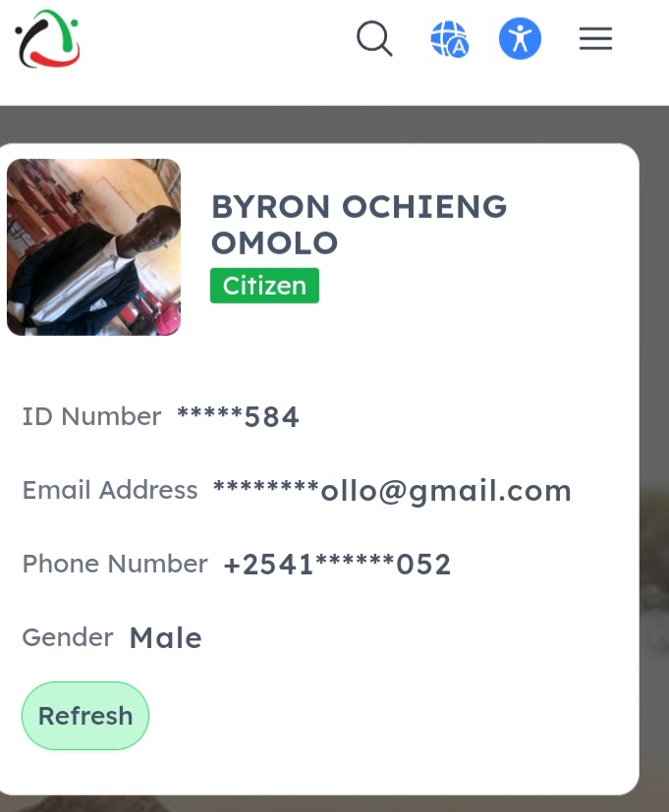Click the eCitizen logo in header
Screen dimensions: 669x812
(48, 39)
